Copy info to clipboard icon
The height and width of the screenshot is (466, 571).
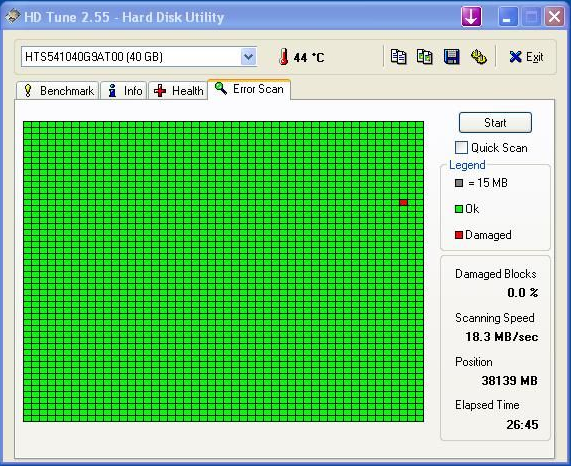(398, 57)
